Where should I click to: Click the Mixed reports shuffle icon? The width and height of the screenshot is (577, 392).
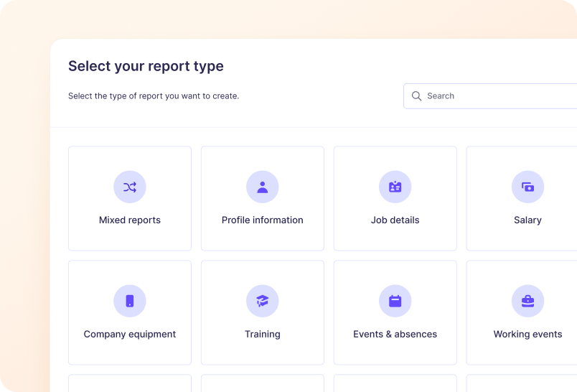129,187
